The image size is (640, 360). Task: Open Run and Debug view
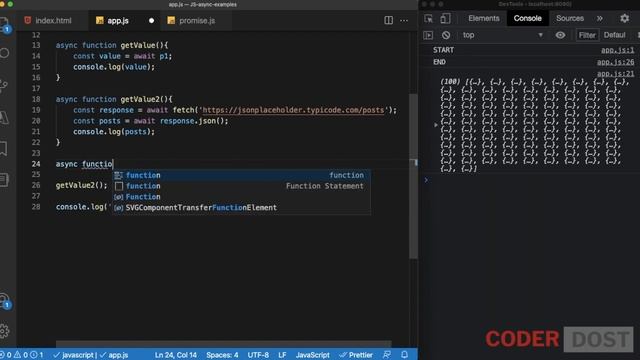pos(4,118)
